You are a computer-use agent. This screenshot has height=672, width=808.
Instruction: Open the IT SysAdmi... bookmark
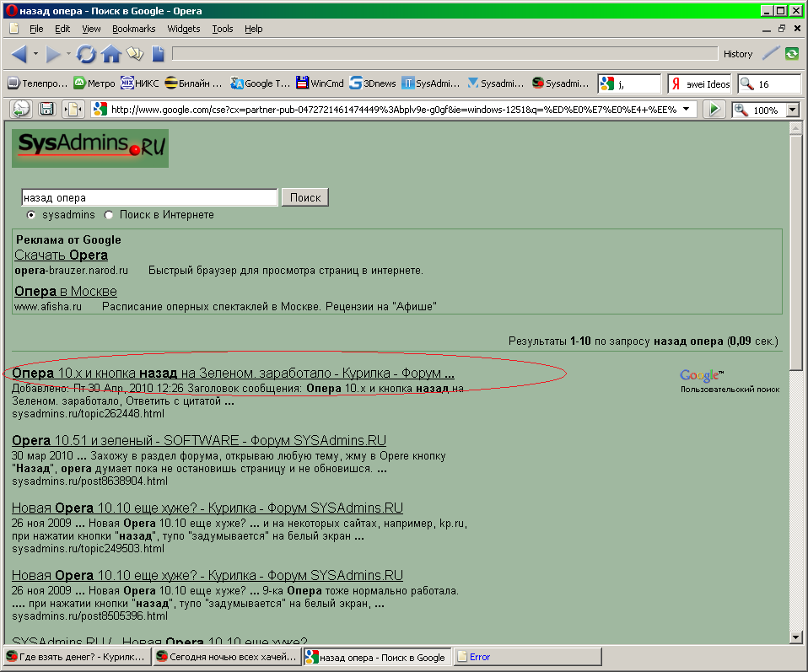point(430,83)
